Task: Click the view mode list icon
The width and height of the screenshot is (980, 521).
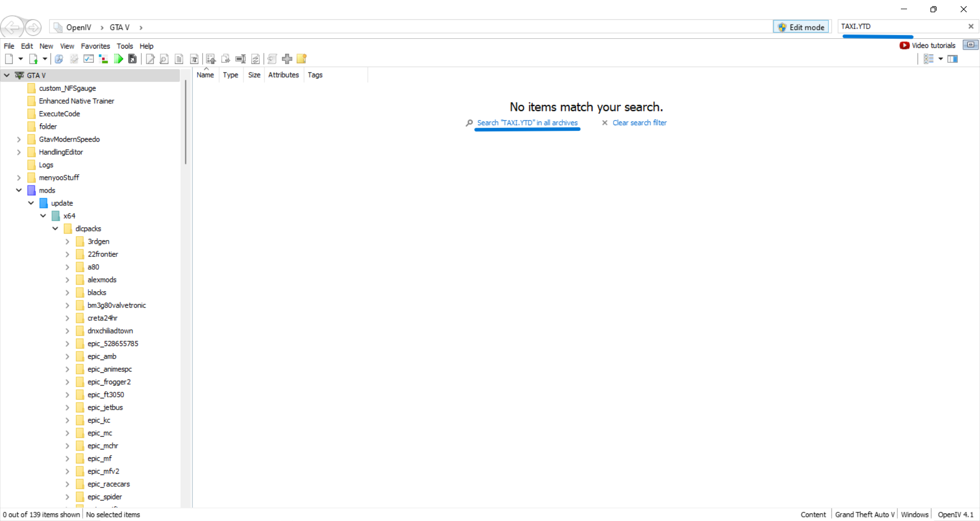Action: coord(928,59)
